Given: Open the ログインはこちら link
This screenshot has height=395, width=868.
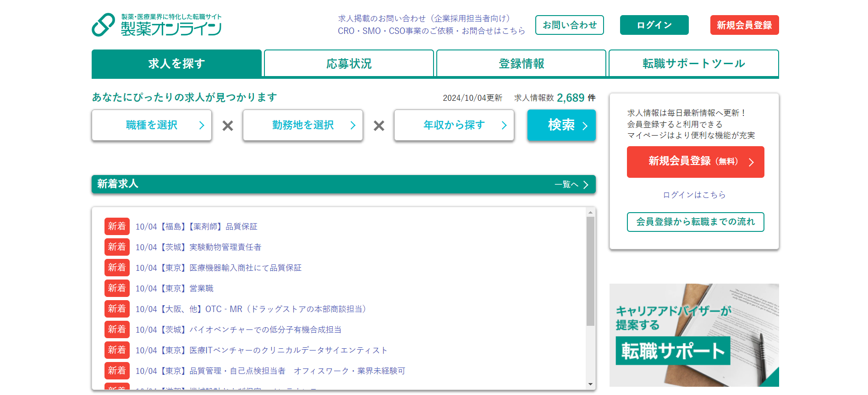Looking at the screenshot, I should (694, 195).
